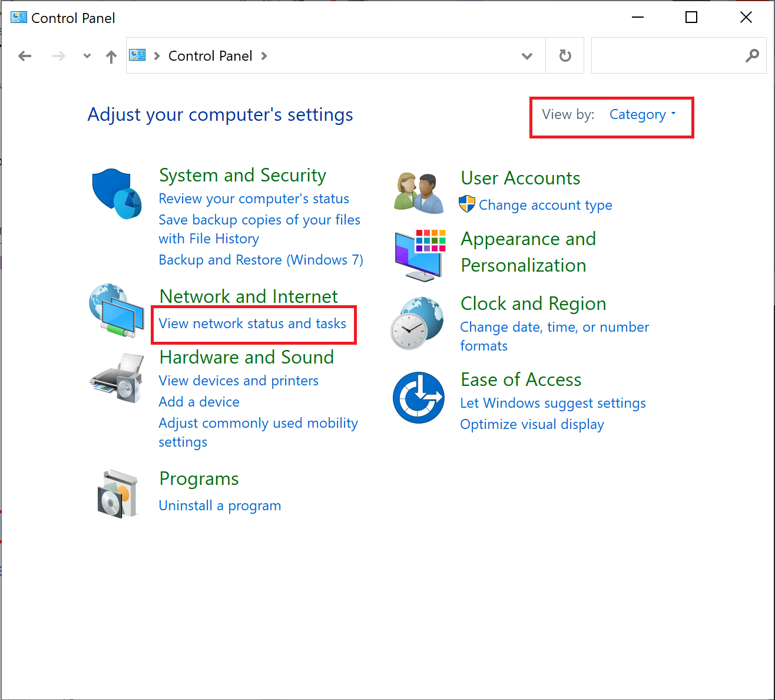The height and width of the screenshot is (700, 775).
Task: Open the Programs heading
Action: pos(199,478)
